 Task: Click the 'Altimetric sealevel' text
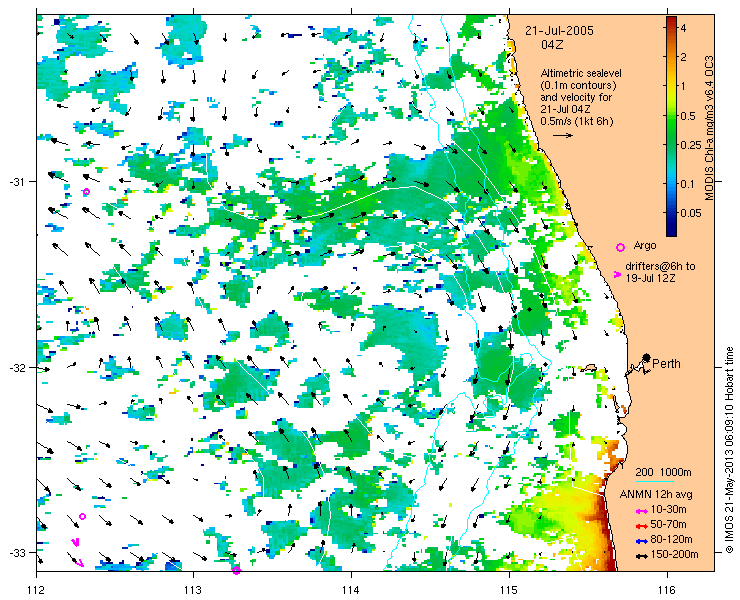pyautogui.click(x=581, y=74)
